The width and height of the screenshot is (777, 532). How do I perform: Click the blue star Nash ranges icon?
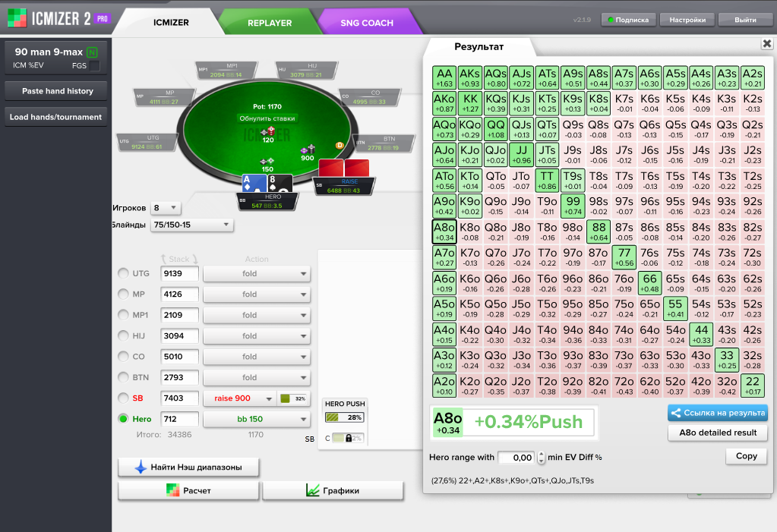(x=141, y=467)
